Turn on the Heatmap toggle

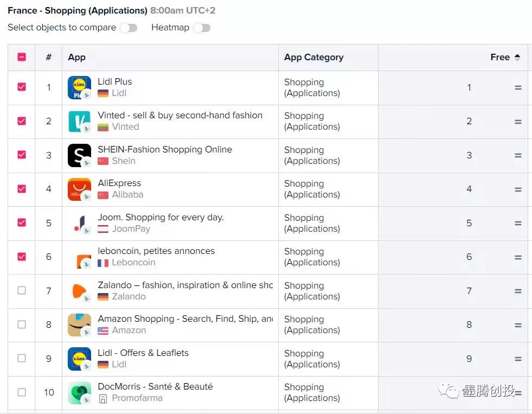click(x=202, y=28)
